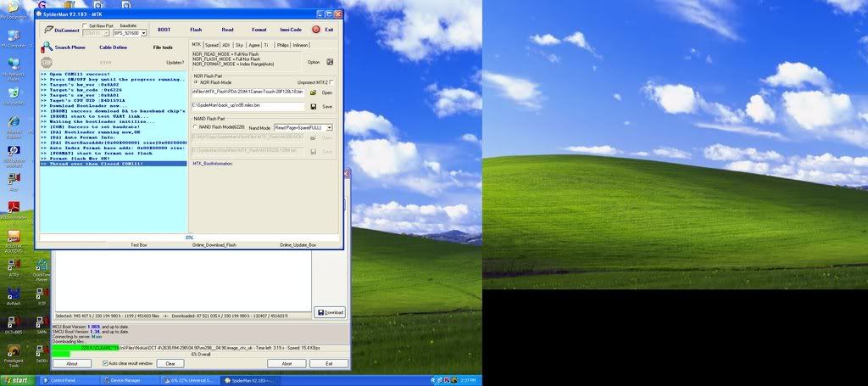This screenshot has width=868, height=386.
Task: Open the HP printer assistant desktop icon
Action: (14, 154)
